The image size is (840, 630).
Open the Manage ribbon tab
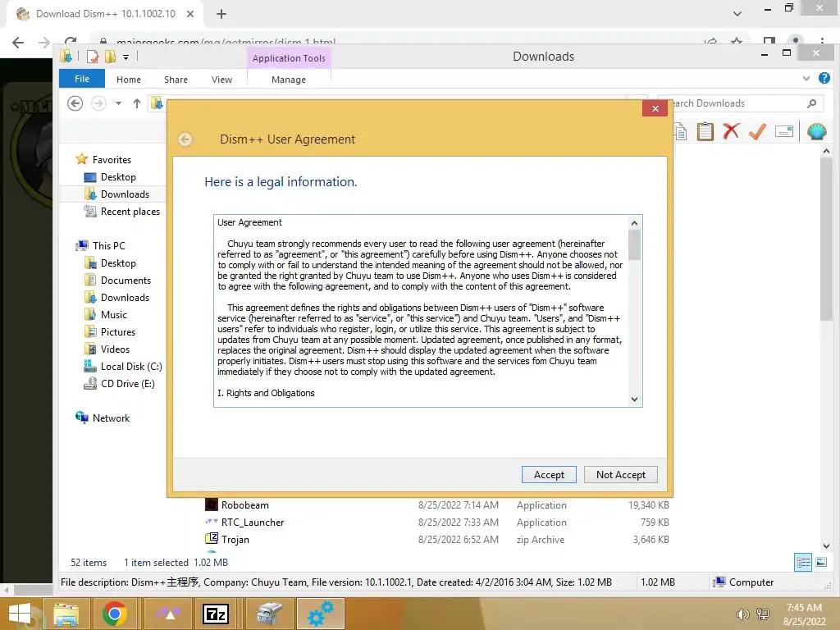(x=288, y=80)
